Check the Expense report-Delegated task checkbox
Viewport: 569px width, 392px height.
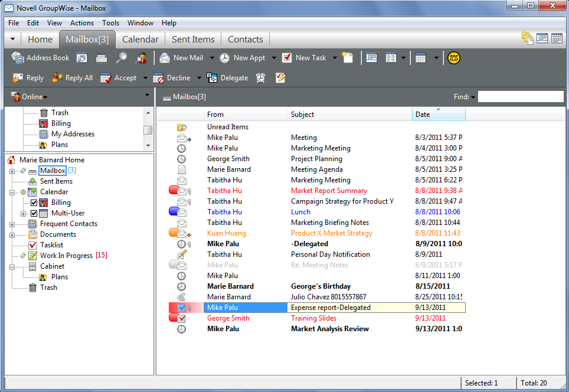[x=181, y=308]
